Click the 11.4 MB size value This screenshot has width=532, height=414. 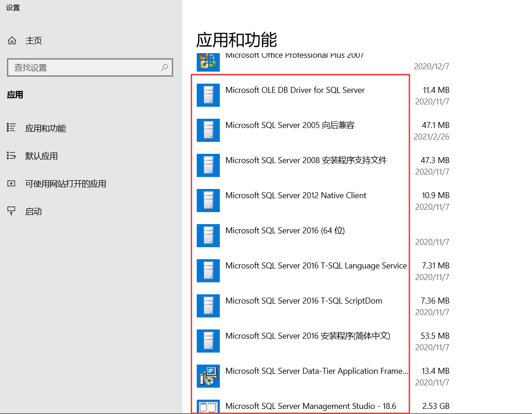pos(436,90)
